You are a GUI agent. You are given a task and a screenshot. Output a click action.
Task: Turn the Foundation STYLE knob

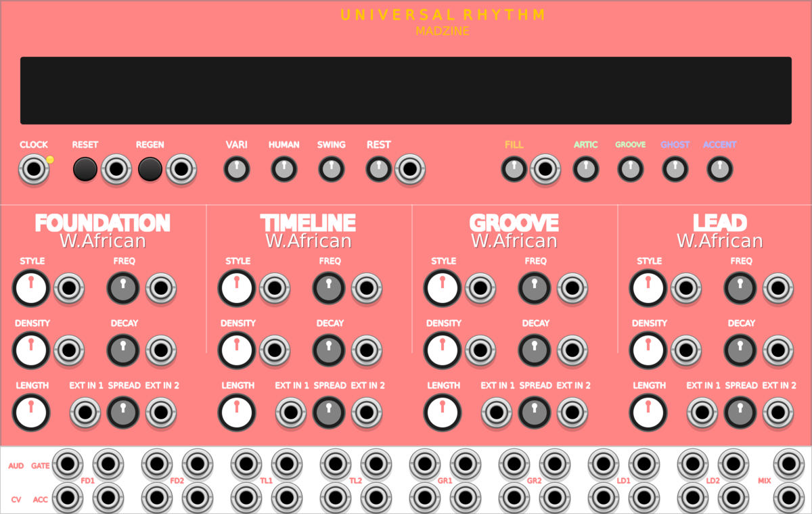point(31,288)
